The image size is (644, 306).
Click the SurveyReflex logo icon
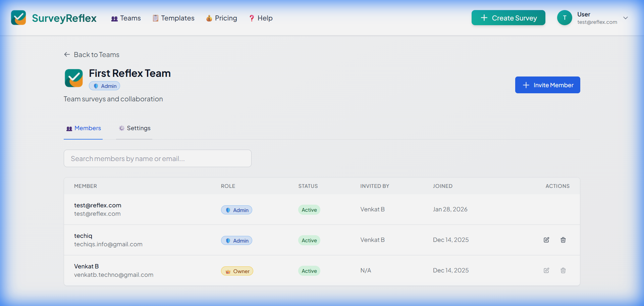[x=18, y=18]
